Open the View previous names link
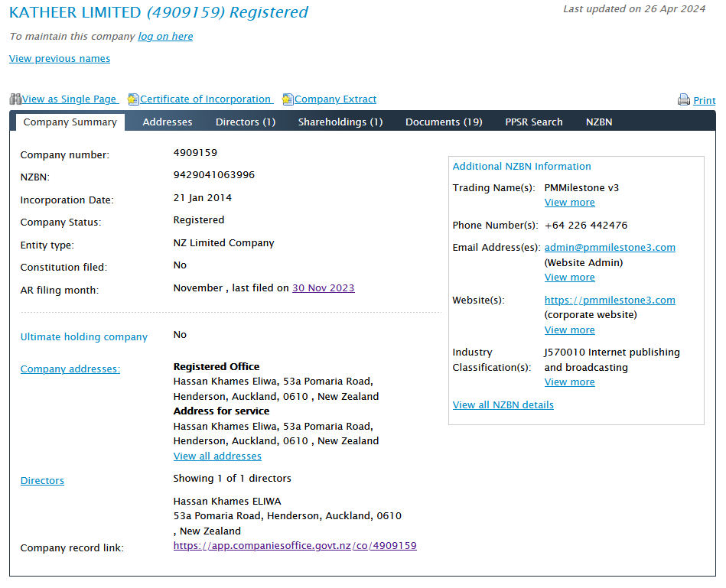 [x=60, y=59]
